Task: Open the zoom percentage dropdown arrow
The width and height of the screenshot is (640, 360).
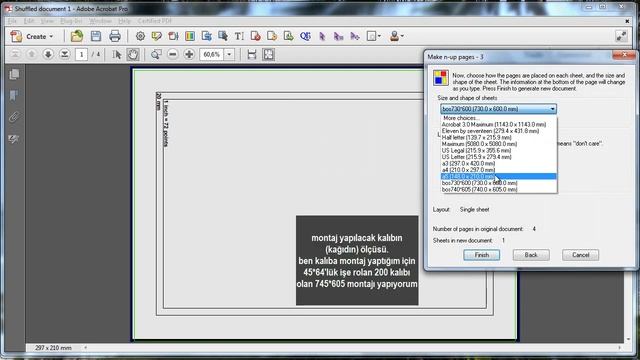Action: [x=229, y=54]
